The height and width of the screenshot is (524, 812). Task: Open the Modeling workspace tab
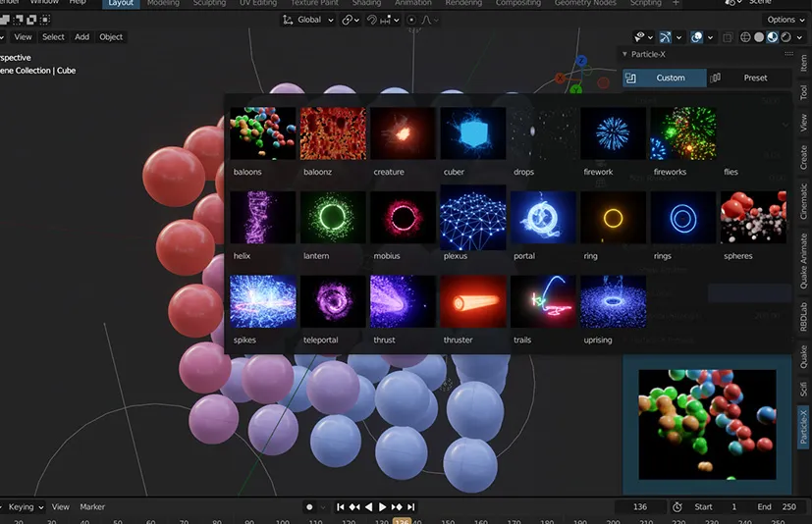point(163,3)
